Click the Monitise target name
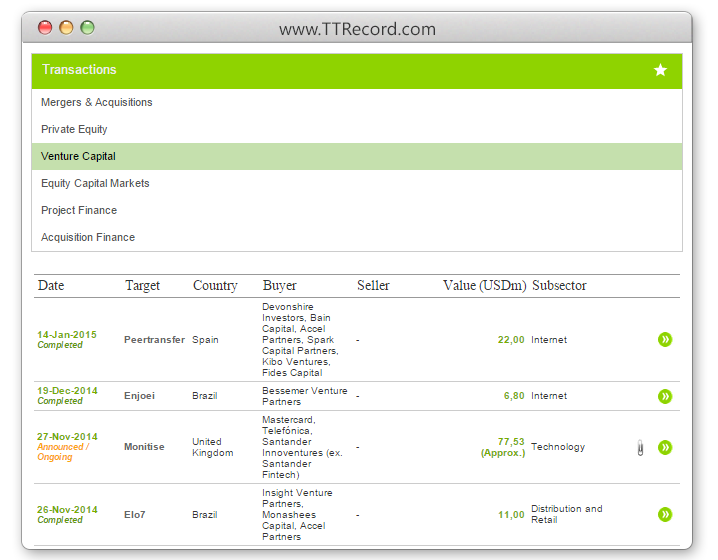 tap(144, 447)
